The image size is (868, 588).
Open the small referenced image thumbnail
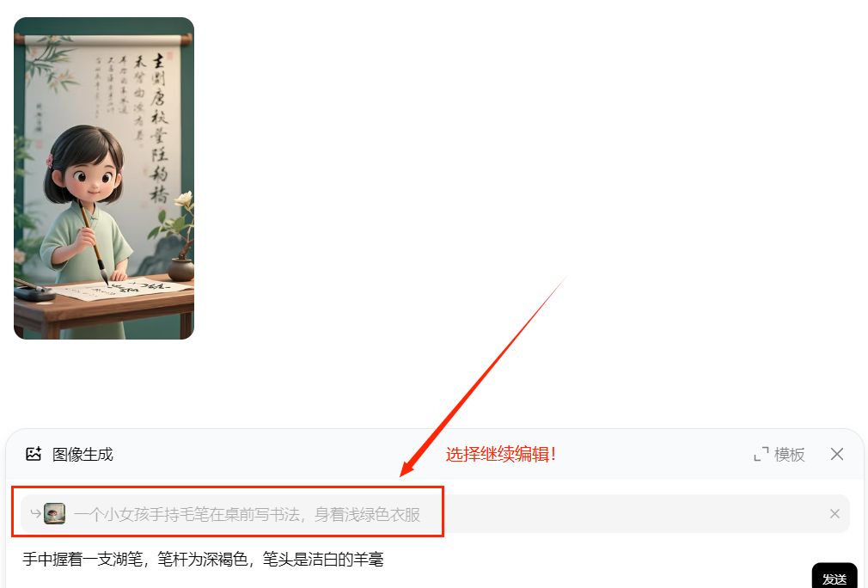55,514
